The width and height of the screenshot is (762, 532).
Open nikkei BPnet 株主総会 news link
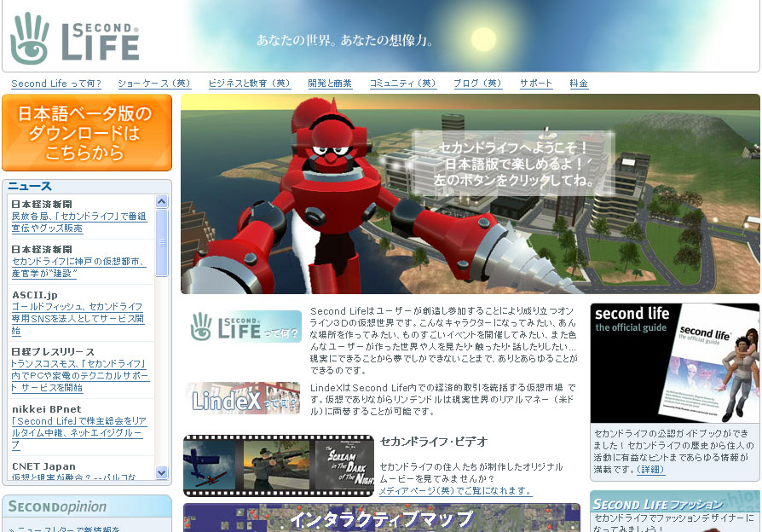[x=79, y=433]
